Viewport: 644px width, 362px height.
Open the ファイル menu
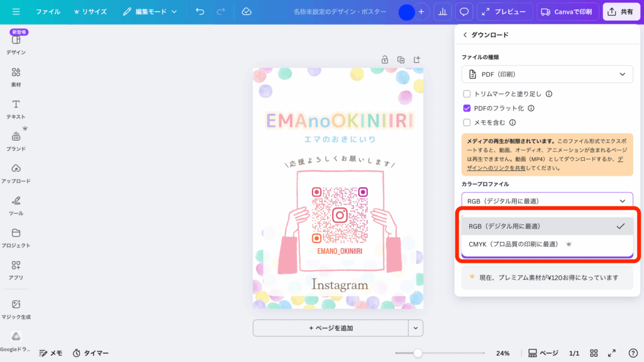pyautogui.click(x=48, y=11)
